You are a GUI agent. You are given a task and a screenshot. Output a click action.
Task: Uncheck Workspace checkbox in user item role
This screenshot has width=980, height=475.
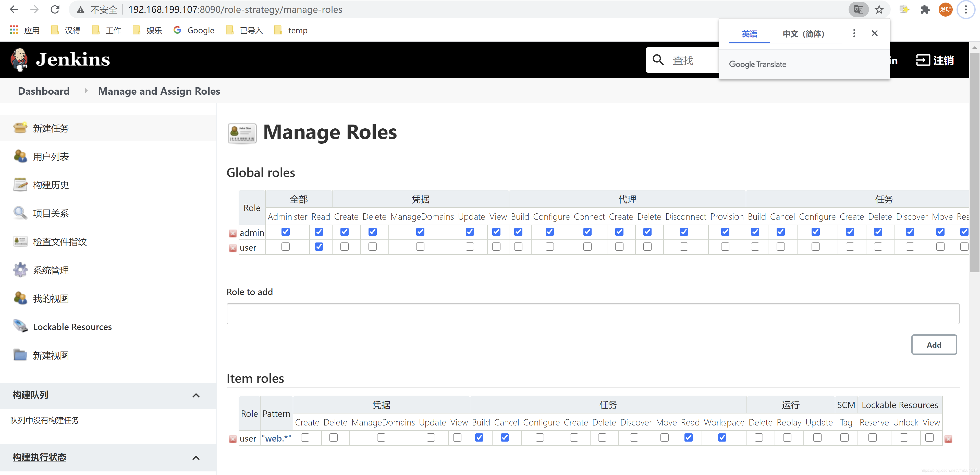722,438
